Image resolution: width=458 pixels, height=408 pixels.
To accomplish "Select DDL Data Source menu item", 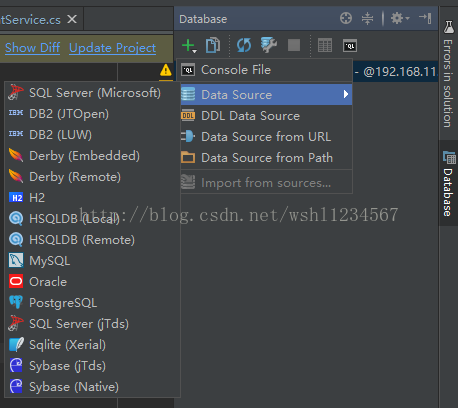I will click(x=266, y=116).
